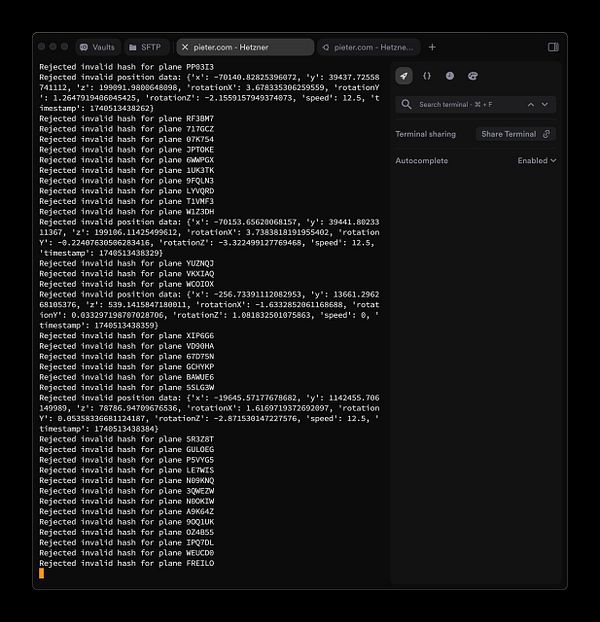This screenshot has height=622, width=600.
Task: Open the snippets curly braces icon
Action: [x=427, y=76]
